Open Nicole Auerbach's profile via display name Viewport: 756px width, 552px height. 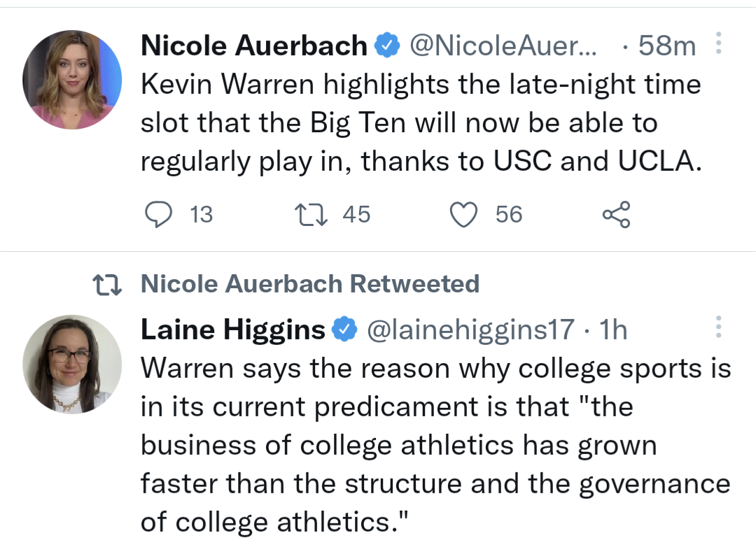click(254, 45)
